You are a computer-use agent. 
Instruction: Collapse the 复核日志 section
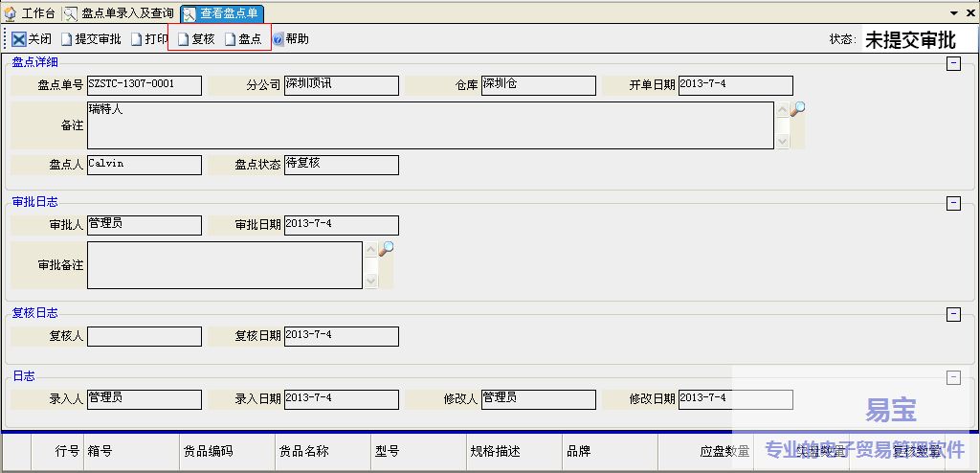tap(952, 314)
